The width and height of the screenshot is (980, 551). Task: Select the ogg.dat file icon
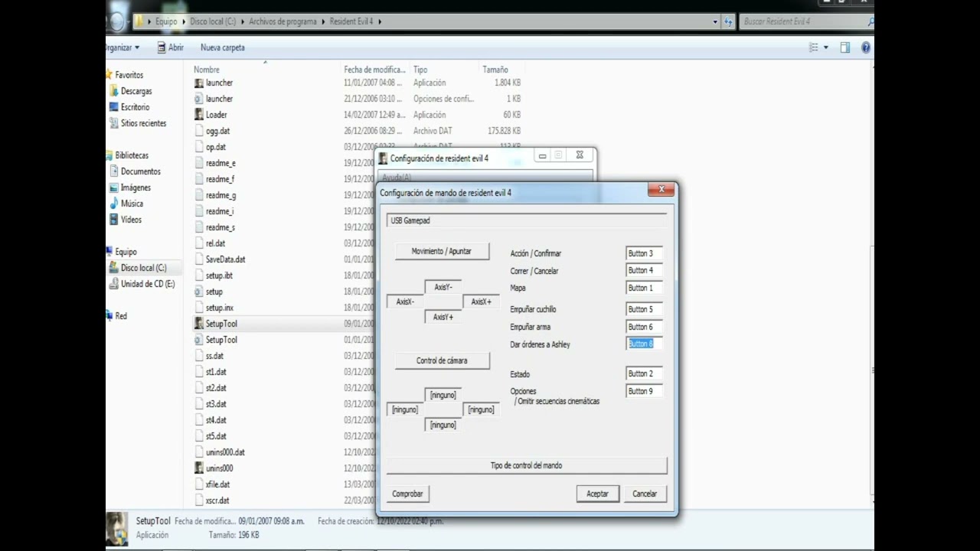tap(199, 131)
